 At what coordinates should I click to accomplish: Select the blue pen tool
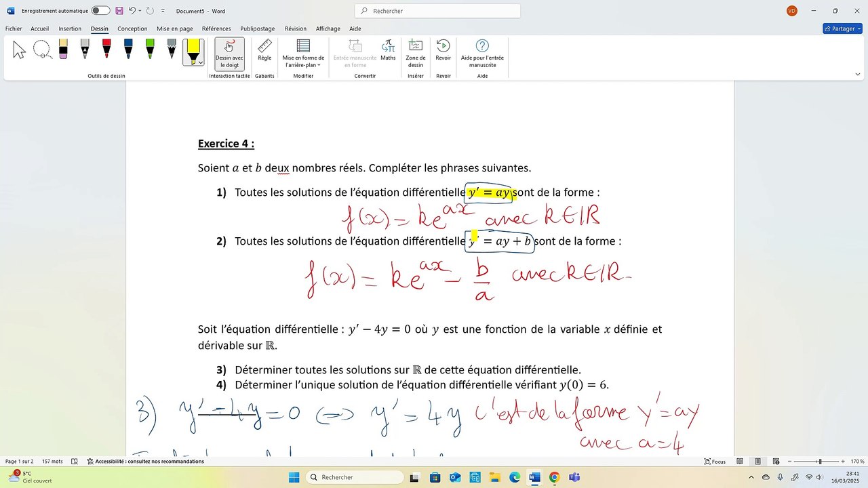(128, 49)
